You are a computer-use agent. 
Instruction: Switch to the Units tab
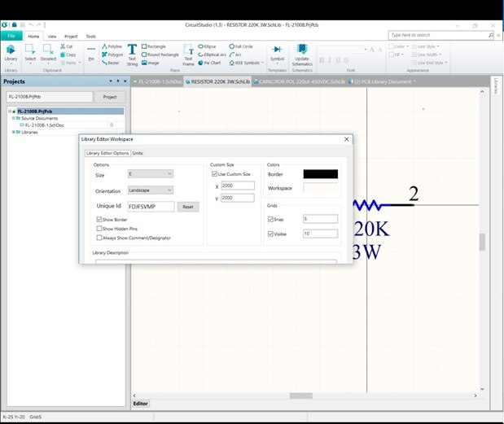(138, 153)
